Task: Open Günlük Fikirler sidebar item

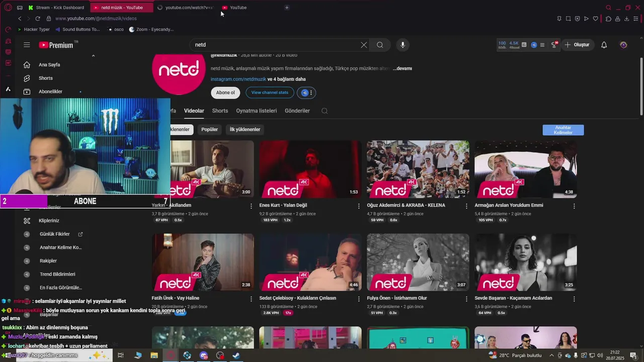Action: pos(55,234)
